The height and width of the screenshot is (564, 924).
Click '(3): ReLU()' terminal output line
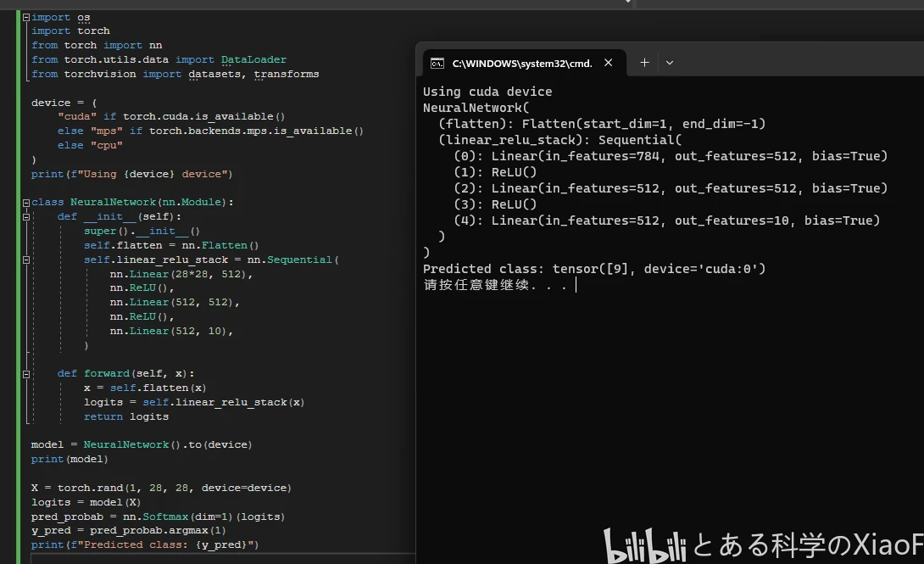click(x=495, y=204)
